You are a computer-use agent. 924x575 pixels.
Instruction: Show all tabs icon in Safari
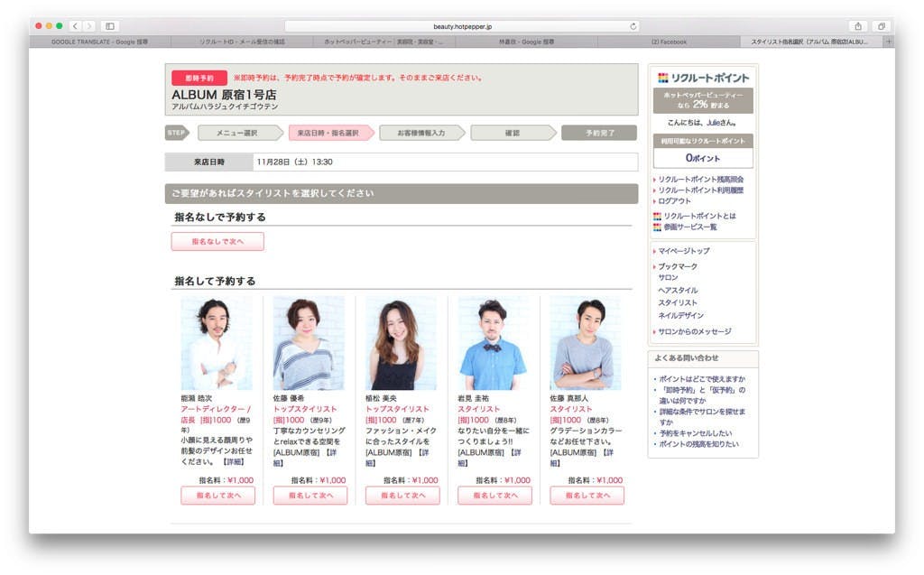tap(882, 26)
